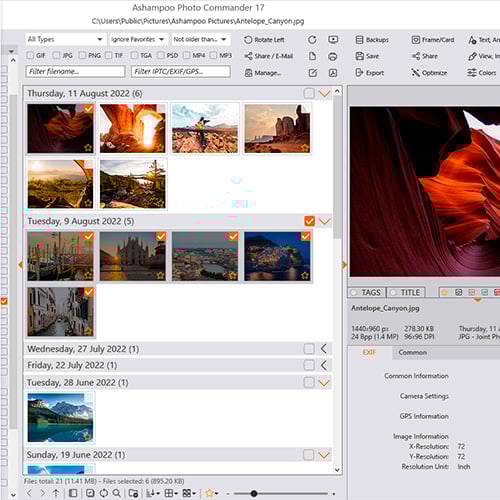Enable the MP4 filter checkbox
This screenshot has width=500, height=500.
pyautogui.click(x=186, y=55)
